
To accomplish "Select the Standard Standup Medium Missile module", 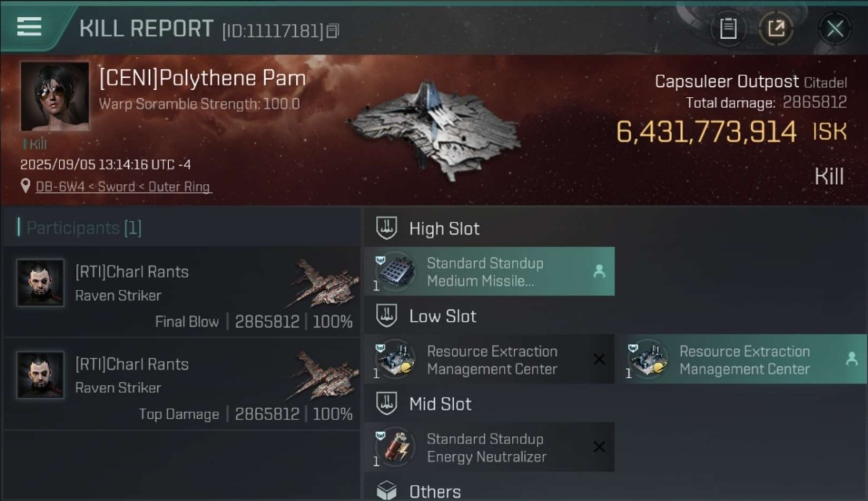I will coord(489,271).
